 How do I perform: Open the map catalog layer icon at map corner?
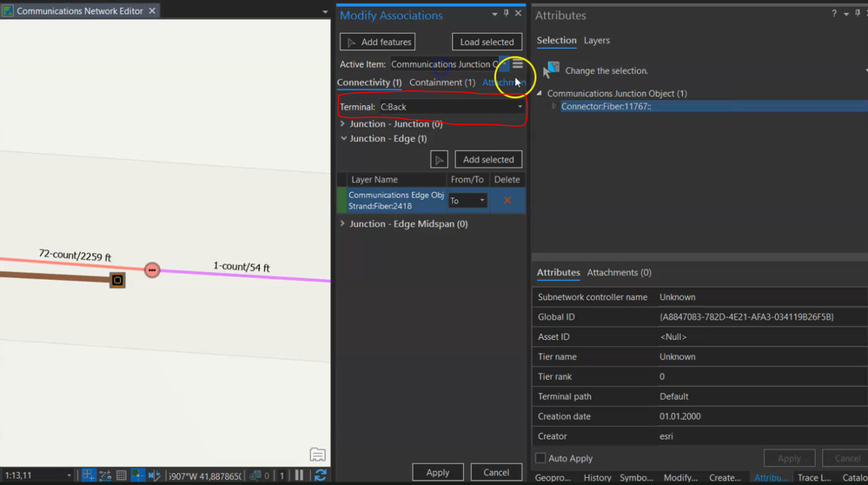pyautogui.click(x=318, y=455)
